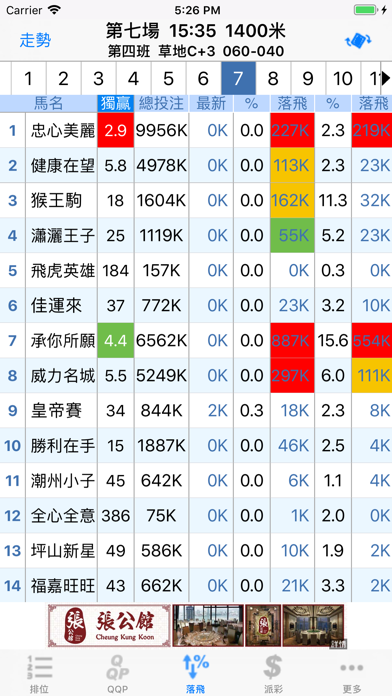
Task: Tap the 最新 column header
Action: 211,104
